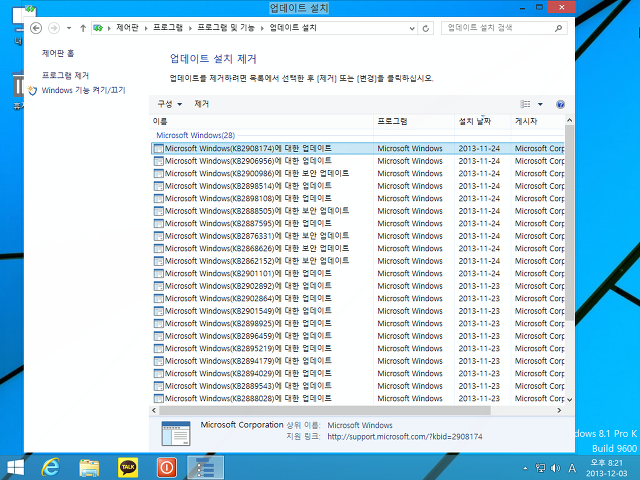Click the support.microsoft.com kbid link
Image resolution: width=640 pixels, height=480 pixels.
tap(404, 437)
